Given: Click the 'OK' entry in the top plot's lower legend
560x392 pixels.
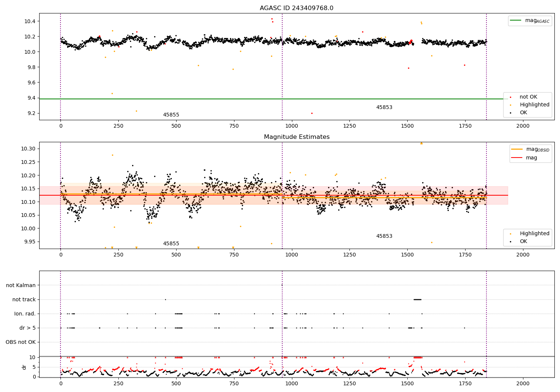Looking at the screenshot, I should (x=519, y=113).
